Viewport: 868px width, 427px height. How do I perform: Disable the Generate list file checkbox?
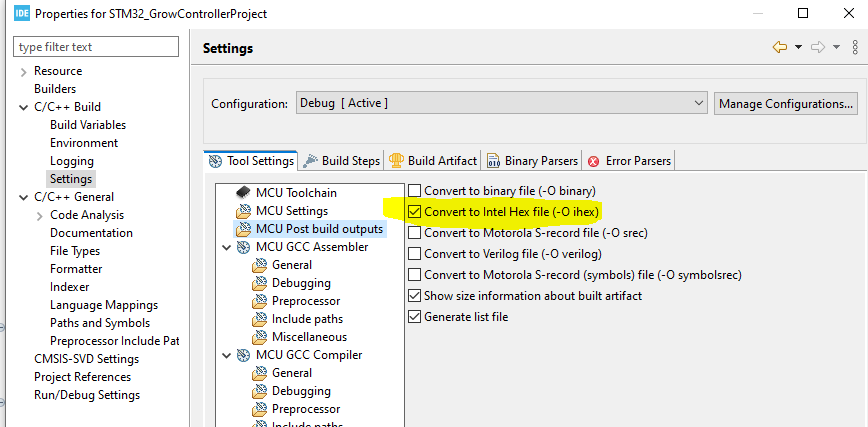click(x=415, y=317)
